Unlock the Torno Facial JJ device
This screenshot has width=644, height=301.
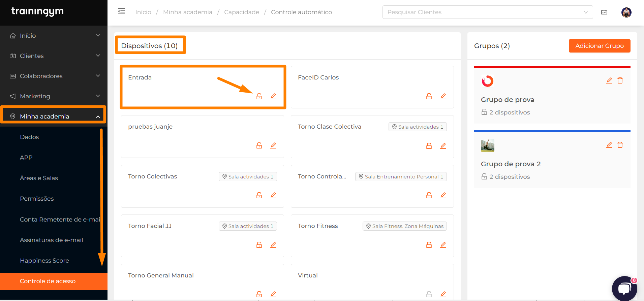259,245
